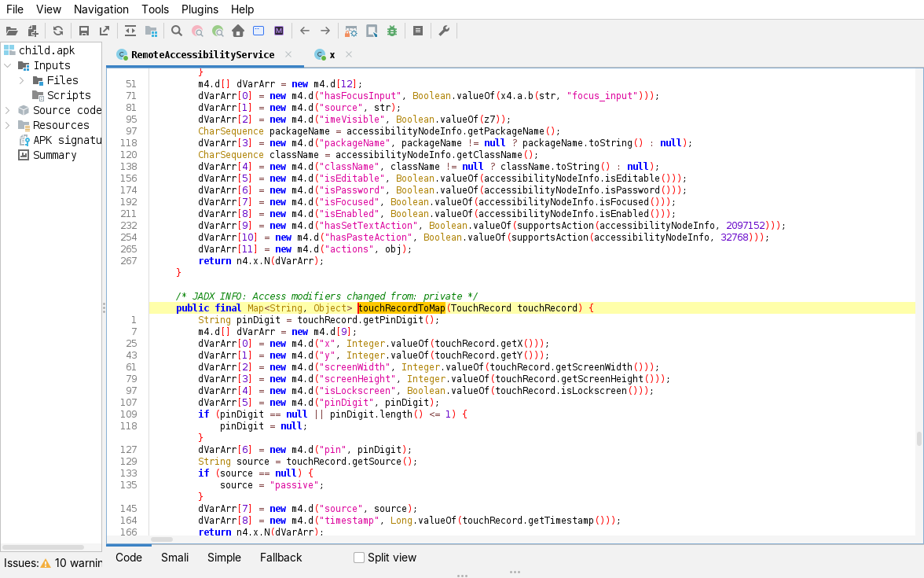924x578 pixels.
Task: Switch to Code view tab
Action: [129, 558]
